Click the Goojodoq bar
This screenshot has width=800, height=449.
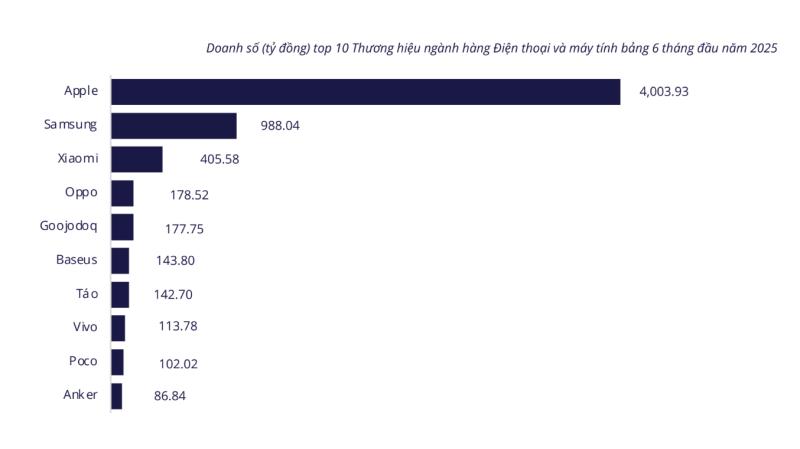coord(122,227)
